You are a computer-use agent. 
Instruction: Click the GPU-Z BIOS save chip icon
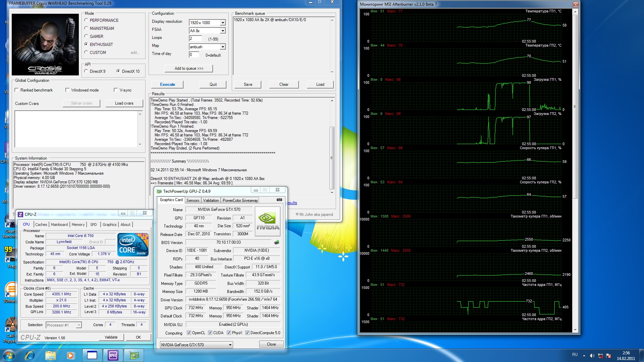[x=277, y=242]
